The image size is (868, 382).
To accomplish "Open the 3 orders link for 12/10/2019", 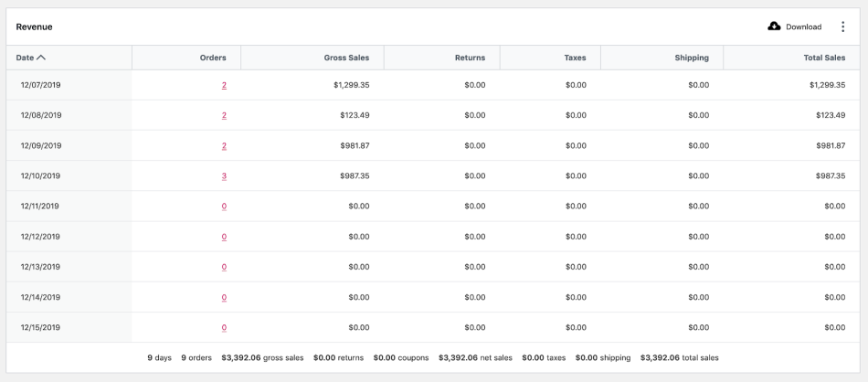I will click(x=224, y=175).
